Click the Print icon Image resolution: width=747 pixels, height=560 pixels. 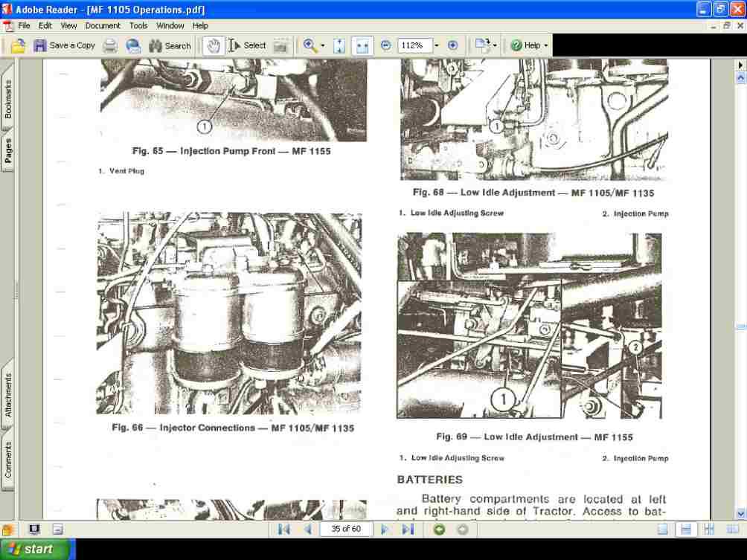(109, 45)
